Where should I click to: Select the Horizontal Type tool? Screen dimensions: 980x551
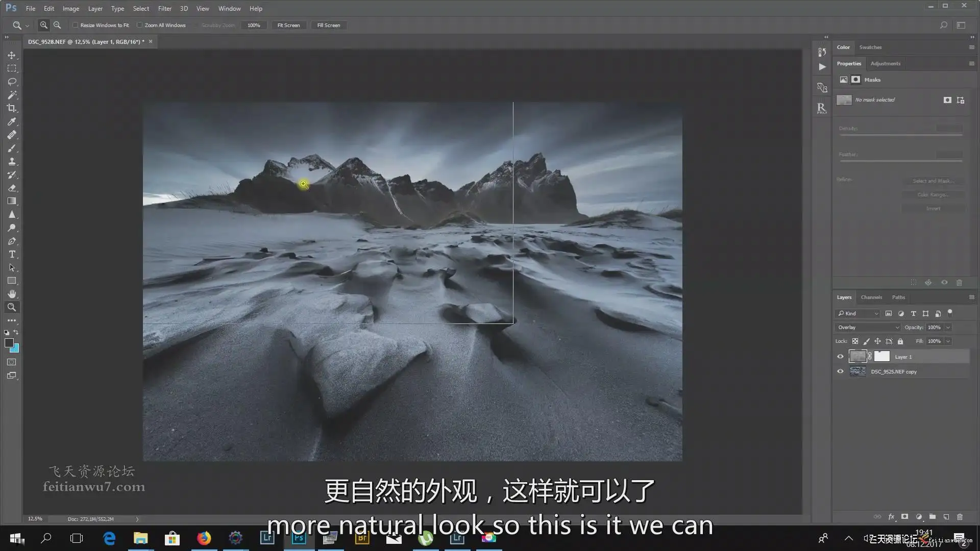coord(12,255)
